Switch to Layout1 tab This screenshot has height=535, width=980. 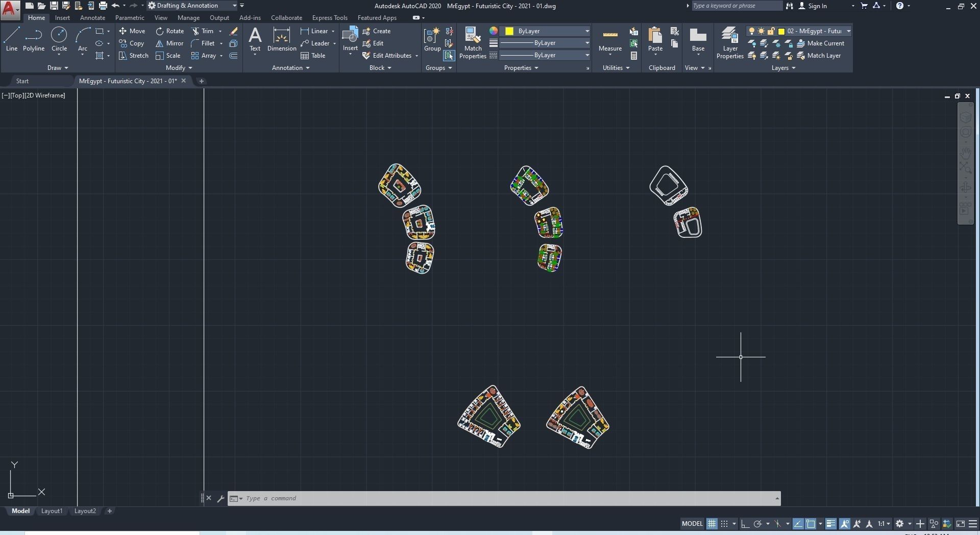click(x=52, y=511)
